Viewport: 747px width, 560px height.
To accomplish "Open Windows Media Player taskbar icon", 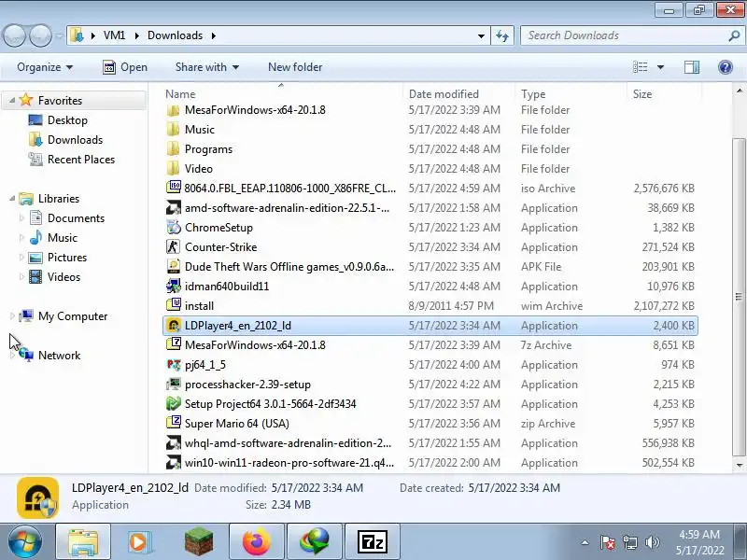I will coord(139,541).
